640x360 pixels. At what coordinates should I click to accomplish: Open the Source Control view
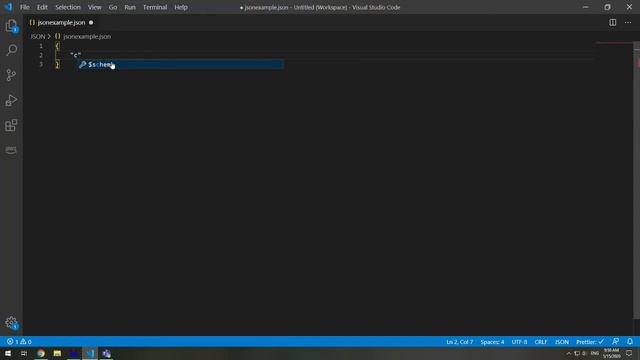coord(11,75)
